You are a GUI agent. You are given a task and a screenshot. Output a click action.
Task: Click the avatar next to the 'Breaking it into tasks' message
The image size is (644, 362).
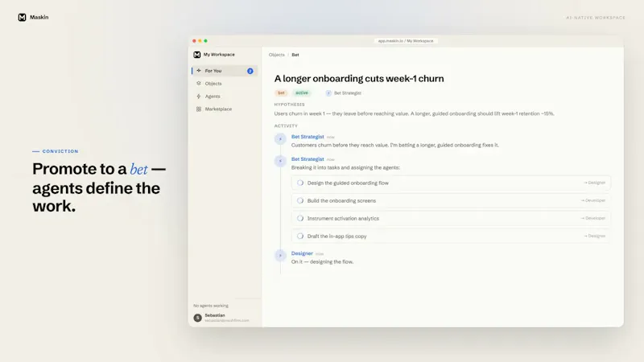pyautogui.click(x=280, y=161)
